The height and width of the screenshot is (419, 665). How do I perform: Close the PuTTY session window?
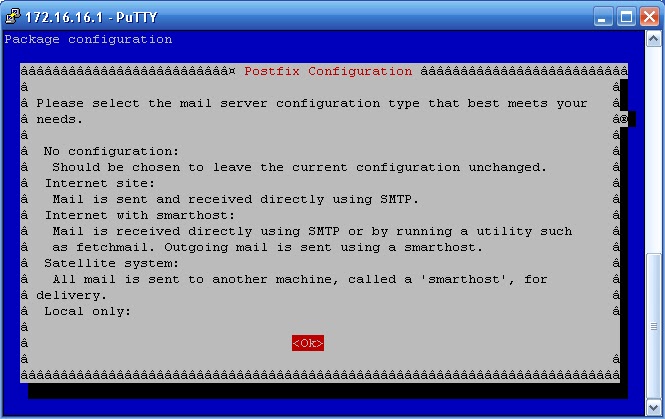[649, 17]
